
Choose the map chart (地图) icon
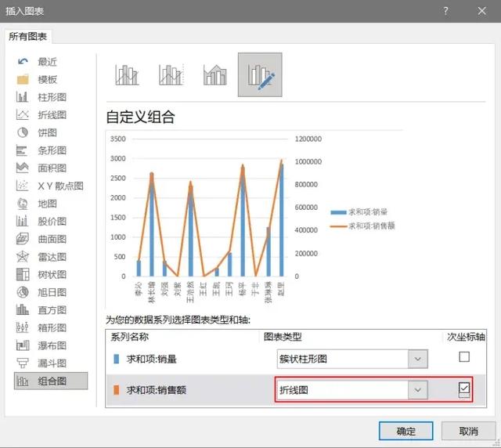click(x=23, y=204)
